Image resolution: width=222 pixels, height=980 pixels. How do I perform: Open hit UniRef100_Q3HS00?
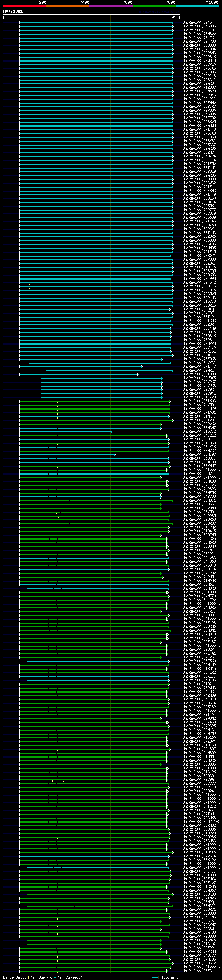click(199, 34)
